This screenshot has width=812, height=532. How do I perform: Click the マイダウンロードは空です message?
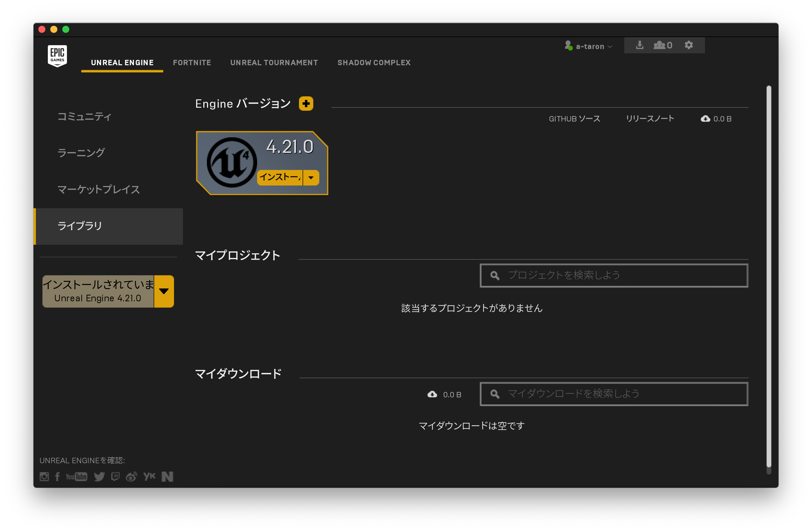coord(472,426)
